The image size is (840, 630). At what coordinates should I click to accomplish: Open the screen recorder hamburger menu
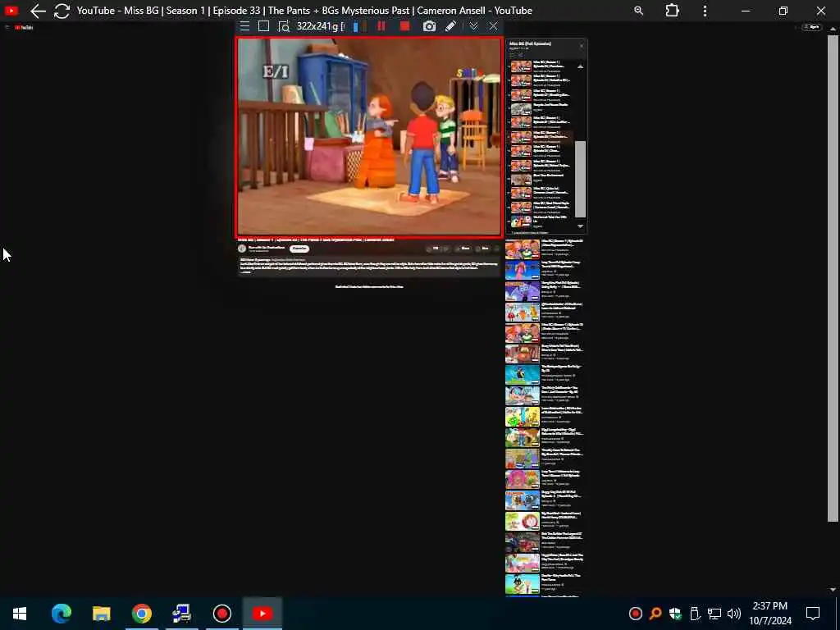pyautogui.click(x=244, y=26)
